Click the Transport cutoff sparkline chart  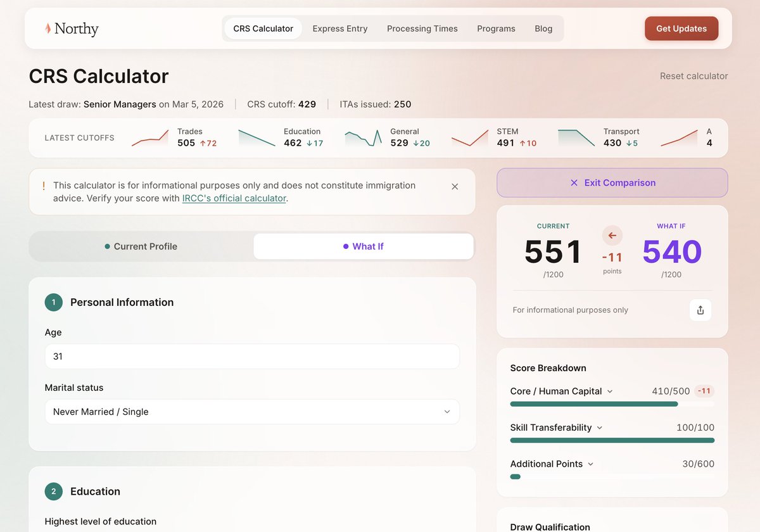pyautogui.click(x=576, y=138)
